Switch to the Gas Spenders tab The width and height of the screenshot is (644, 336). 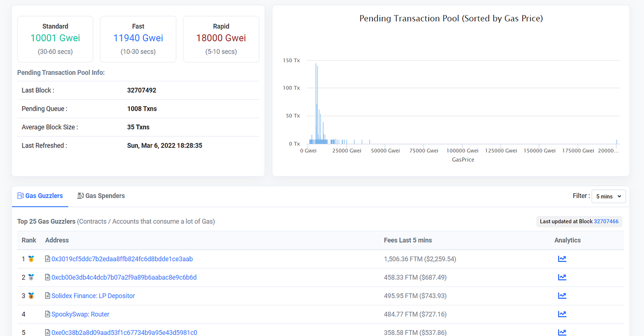101,196
